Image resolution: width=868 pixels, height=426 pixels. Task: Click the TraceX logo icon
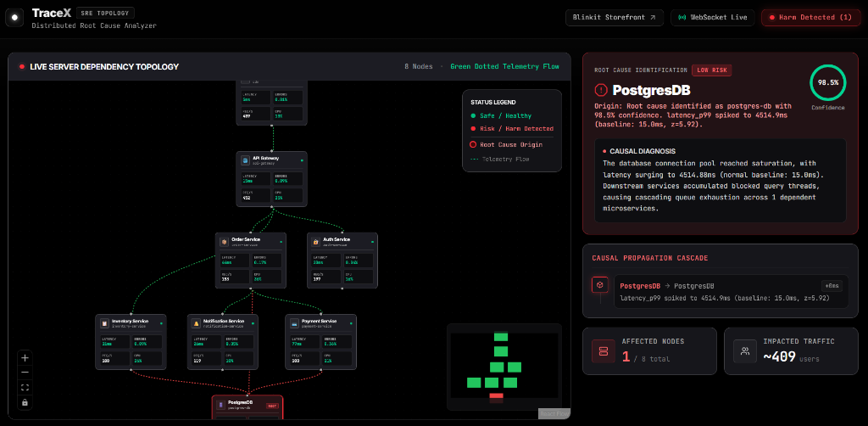pyautogui.click(x=15, y=18)
